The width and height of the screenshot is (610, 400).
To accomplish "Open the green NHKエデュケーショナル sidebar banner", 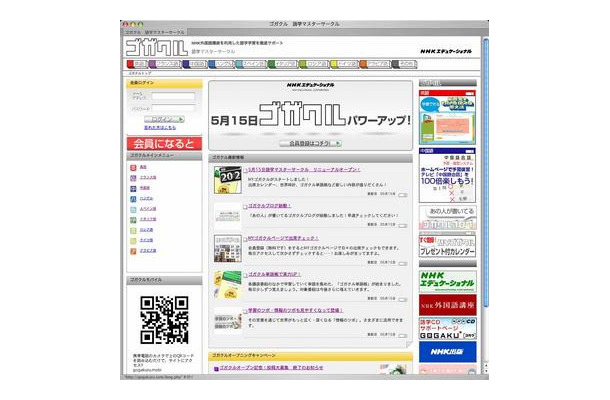I will pos(447,281).
